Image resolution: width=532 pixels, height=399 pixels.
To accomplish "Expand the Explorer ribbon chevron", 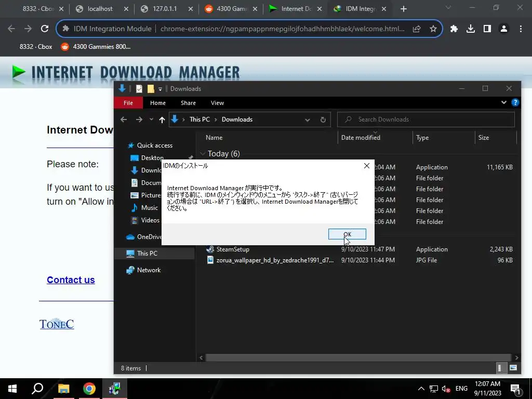I will pyautogui.click(x=503, y=102).
